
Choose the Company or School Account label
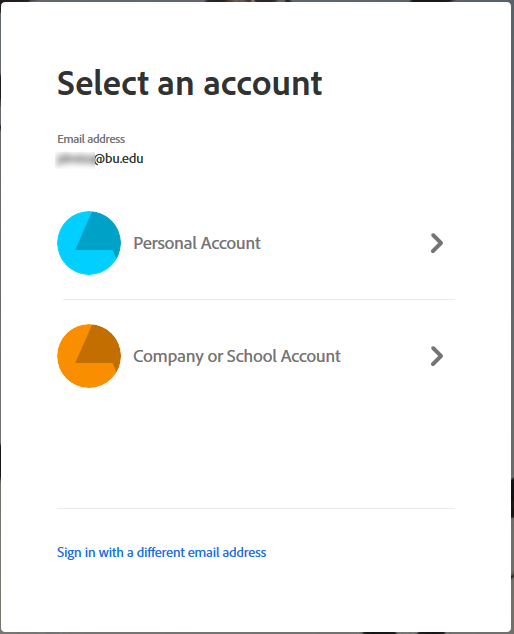(237, 357)
